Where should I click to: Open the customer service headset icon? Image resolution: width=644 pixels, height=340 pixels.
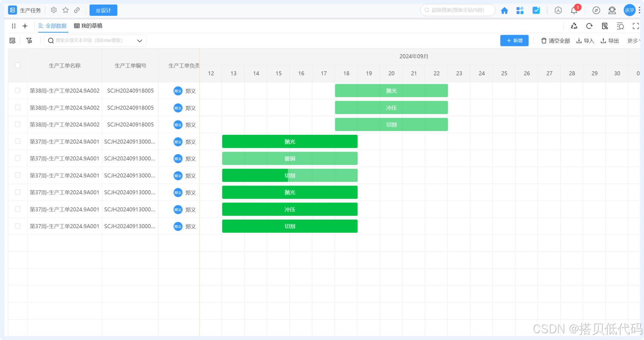[x=612, y=11]
